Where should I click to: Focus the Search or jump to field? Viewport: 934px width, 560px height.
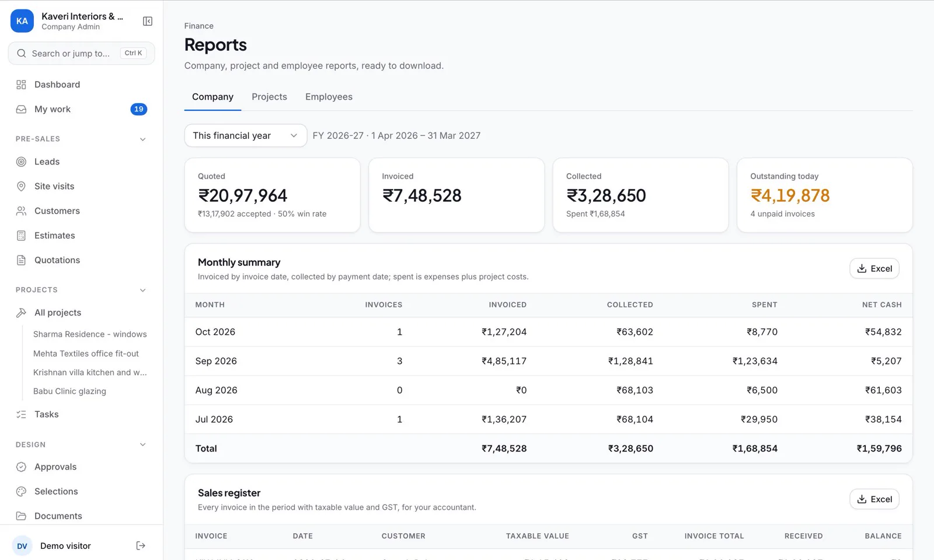[x=81, y=53]
